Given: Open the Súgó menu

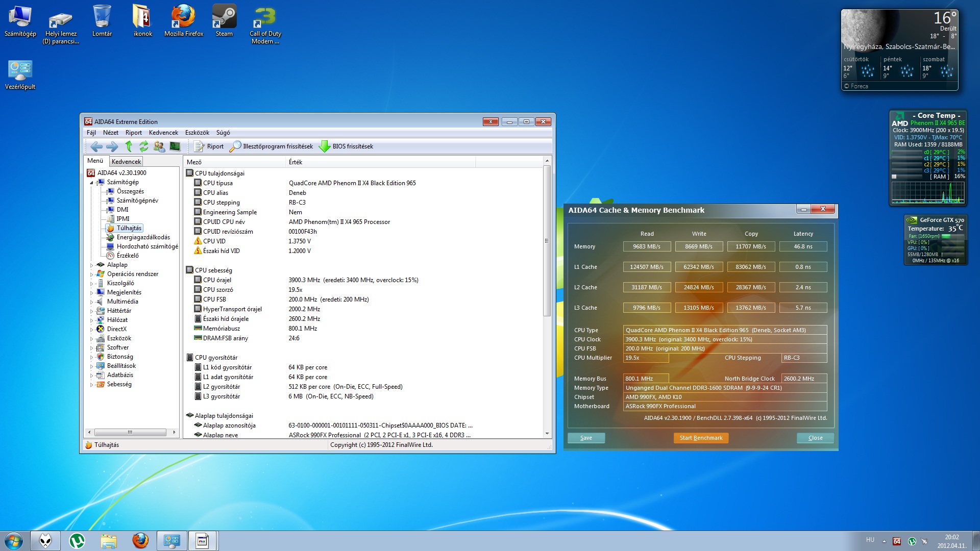Looking at the screenshot, I should pyautogui.click(x=223, y=133).
